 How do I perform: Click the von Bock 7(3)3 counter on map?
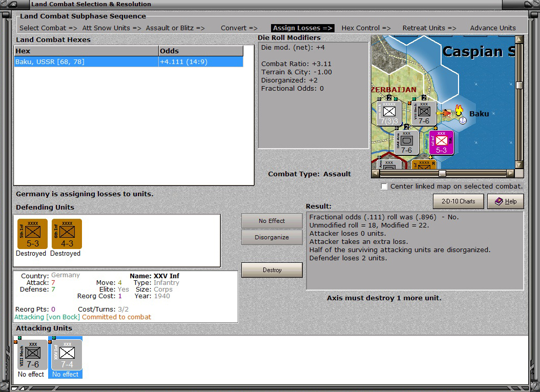coord(389,113)
